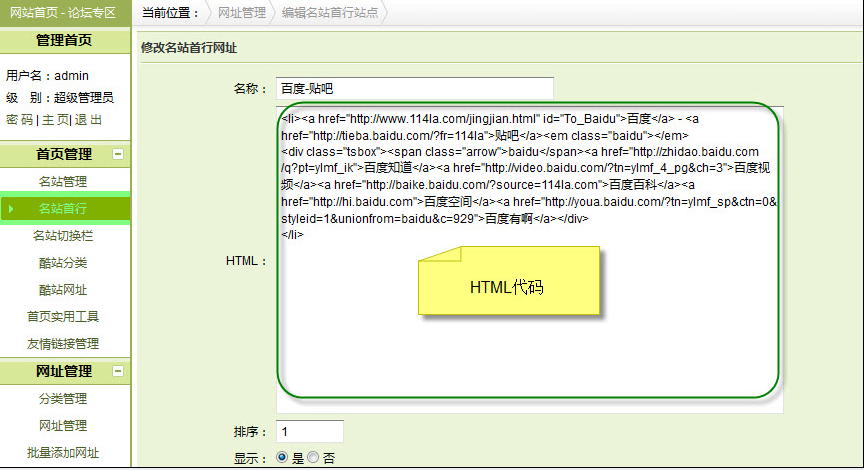Collapse the 首页管理 section
This screenshot has width=864, height=470.
click(x=118, y=154)
